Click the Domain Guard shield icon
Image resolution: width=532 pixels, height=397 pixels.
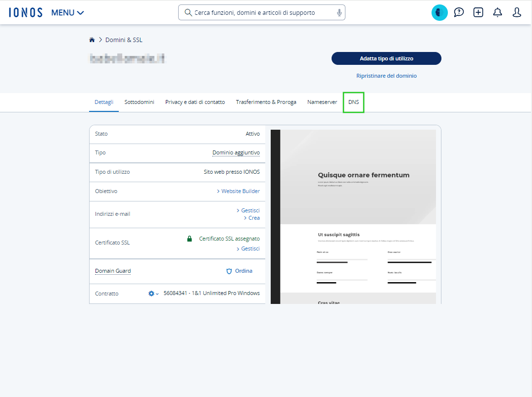[229, 271]
